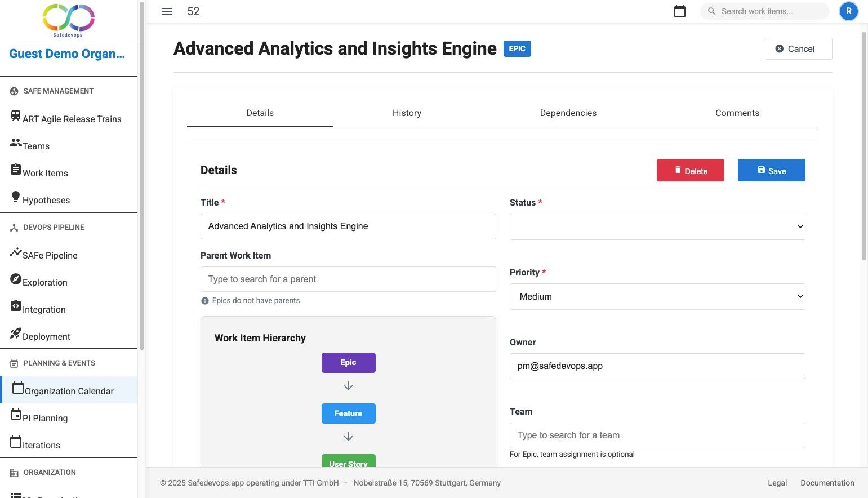This screenshot has width=868, height=498.
Task: Click the Title input field
Action: click(x=348, y=226)
